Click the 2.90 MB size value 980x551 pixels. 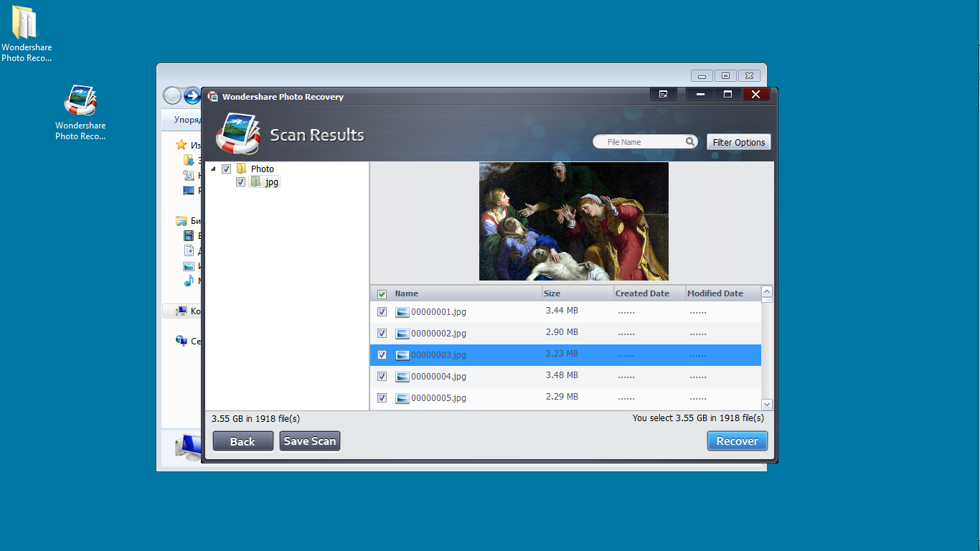[x=562, y=332]
